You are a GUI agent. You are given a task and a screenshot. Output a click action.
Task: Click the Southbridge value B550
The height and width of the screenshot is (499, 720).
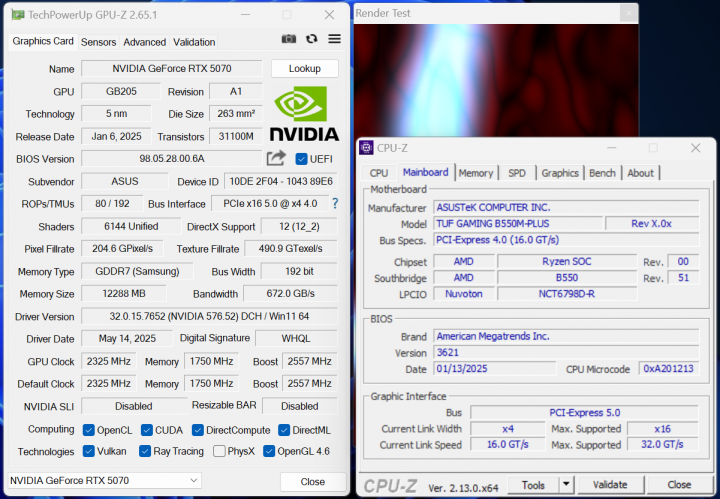pyautogui.click(x=567, y=278)
